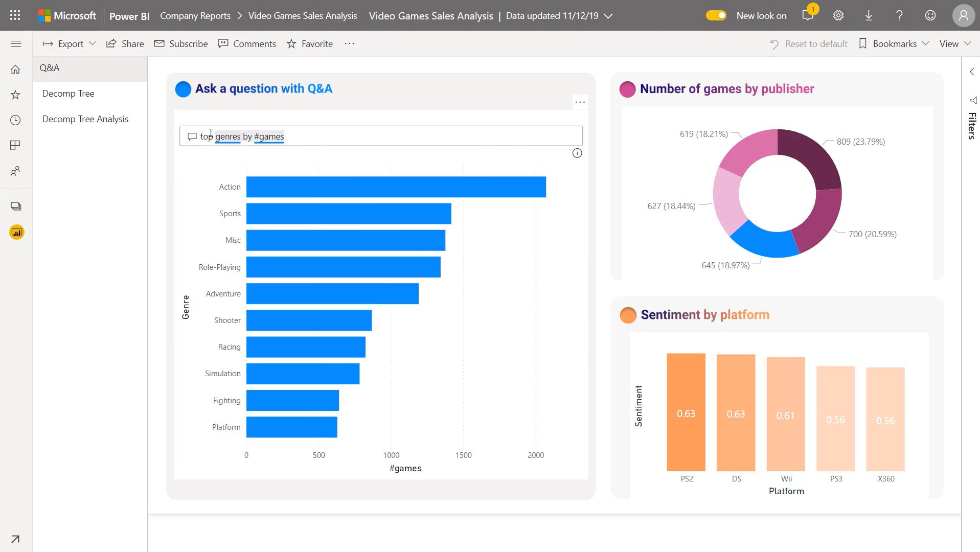980x552 pixels.
Task: Open Shared with me via people icon
Action: tap(15, 171)
